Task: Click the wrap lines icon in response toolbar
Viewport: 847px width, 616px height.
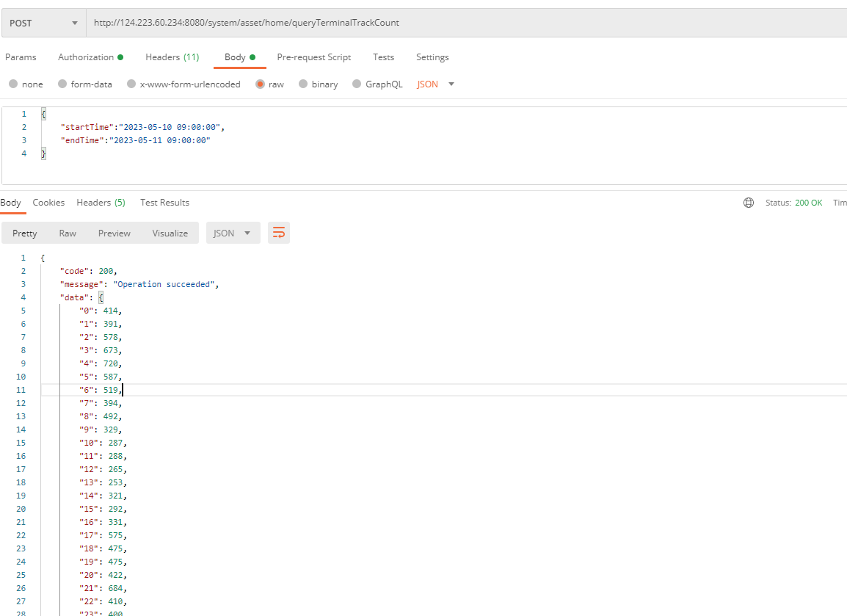Action: [x=279, y=233]
